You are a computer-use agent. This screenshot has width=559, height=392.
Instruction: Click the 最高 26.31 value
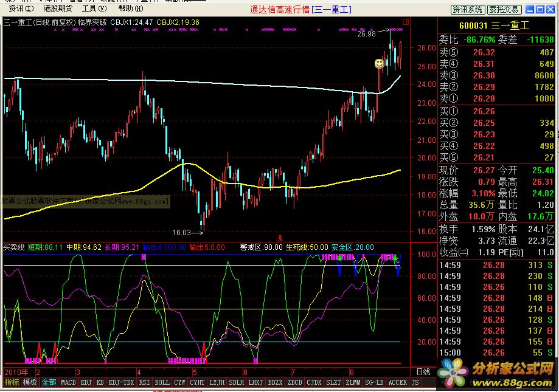[543, 182]
